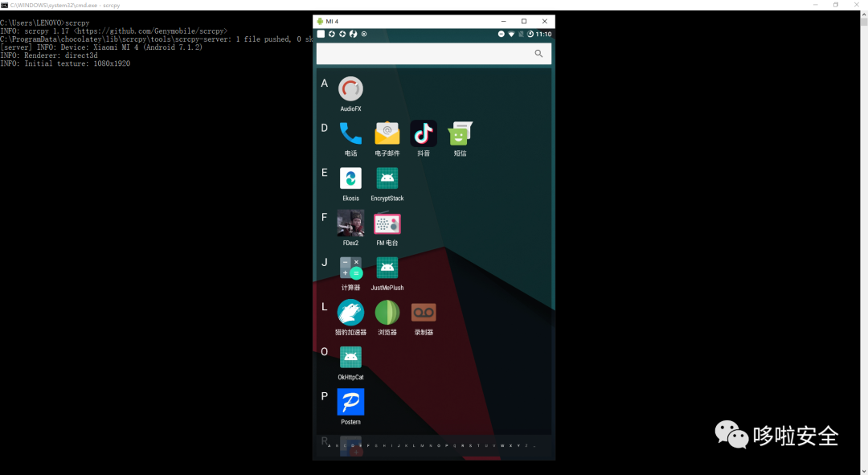Image resolution: width=868 pixels, height=475 pixels.
Task: Open the 计算器 calculator app
Action: (x=350, y=273)
